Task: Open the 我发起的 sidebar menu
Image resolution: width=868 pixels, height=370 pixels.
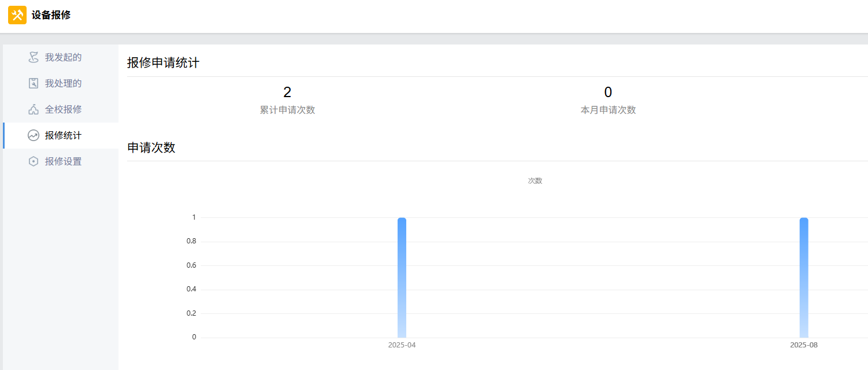Action: click(63, 57)
